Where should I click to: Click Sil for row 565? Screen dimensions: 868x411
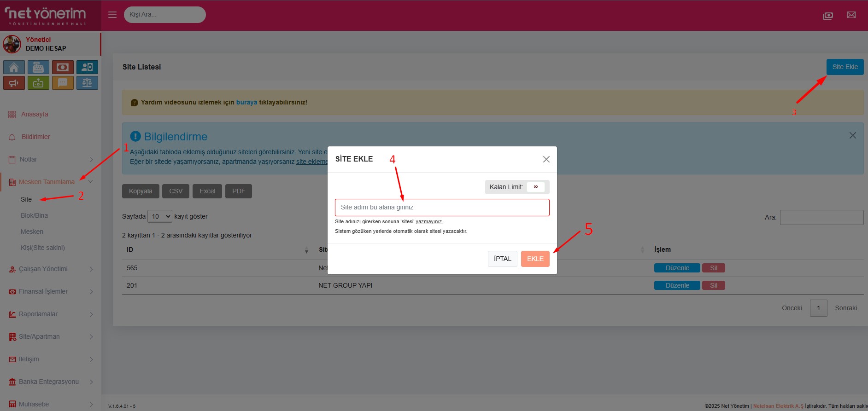pyautogui.click(x=714, y=268)
